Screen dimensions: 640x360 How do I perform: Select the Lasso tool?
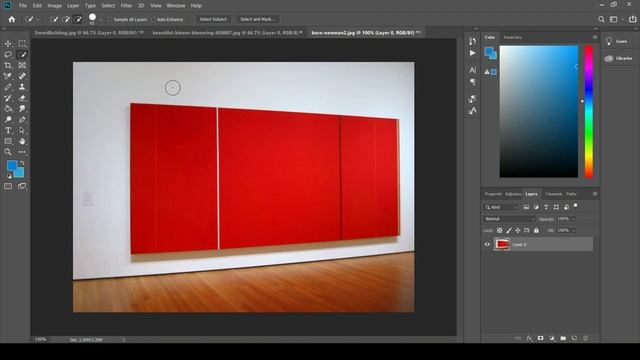(x=8, y=54)
